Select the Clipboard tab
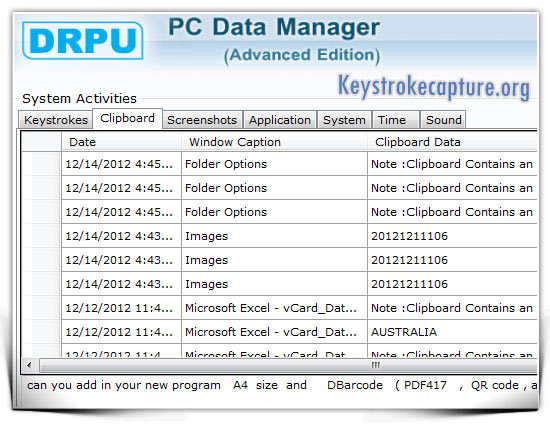 pos(127,118)
